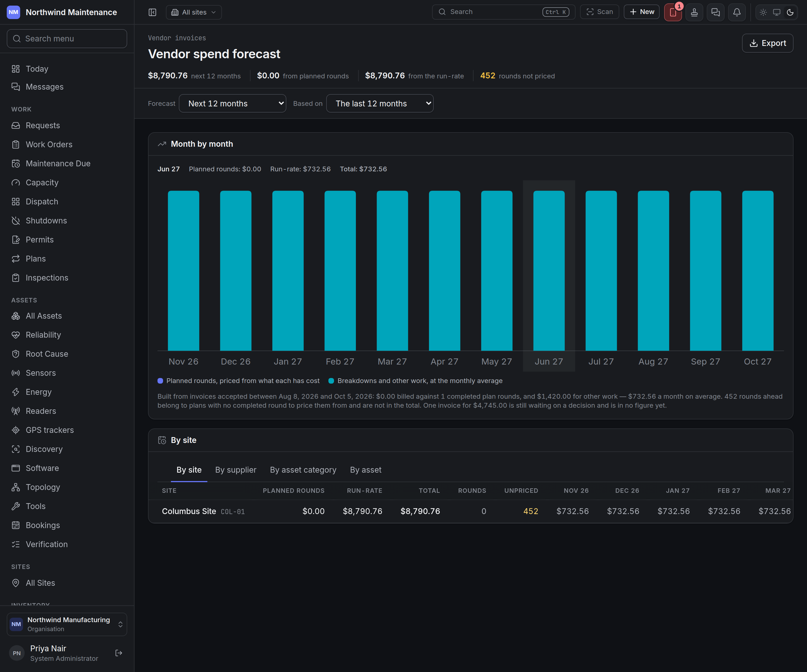This screenshot has height=672, width=807.
Task: Switch to light theme sun icon
Action: [x=763, y=12]
